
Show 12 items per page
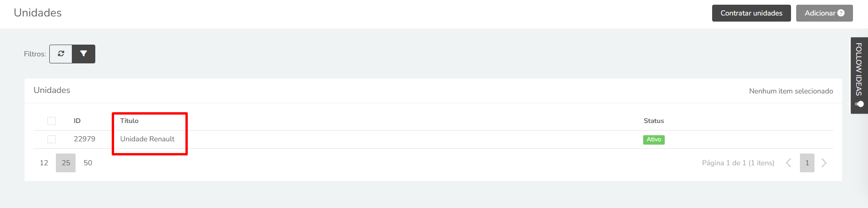[44, 163]
